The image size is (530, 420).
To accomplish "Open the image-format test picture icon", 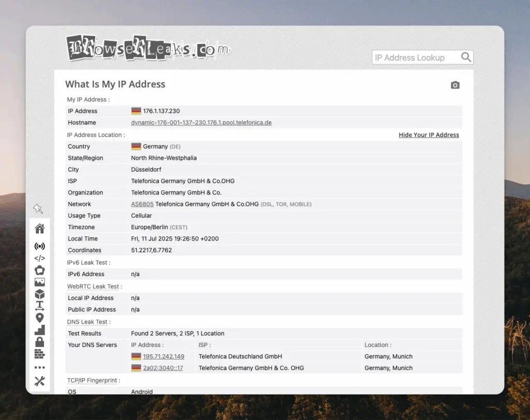I will [40, 282].
